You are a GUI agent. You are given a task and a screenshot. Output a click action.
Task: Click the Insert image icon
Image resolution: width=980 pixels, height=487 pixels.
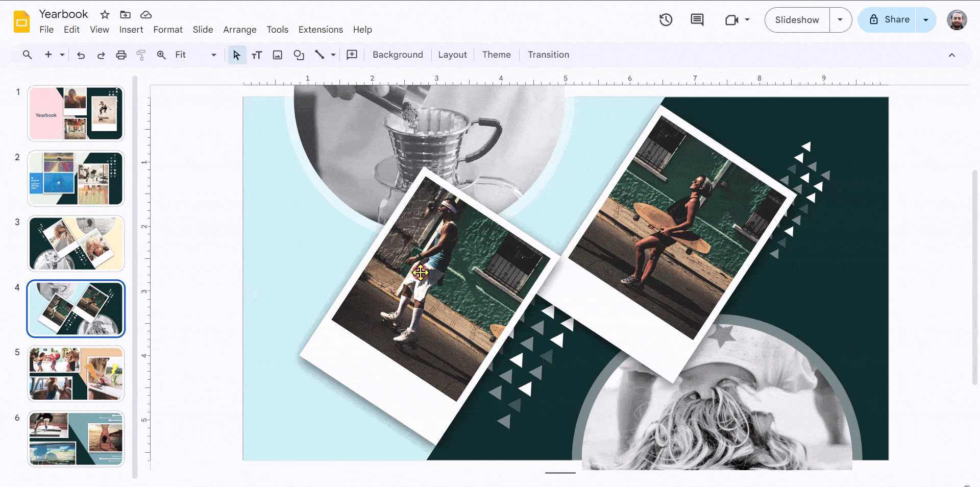click(277, 55)
